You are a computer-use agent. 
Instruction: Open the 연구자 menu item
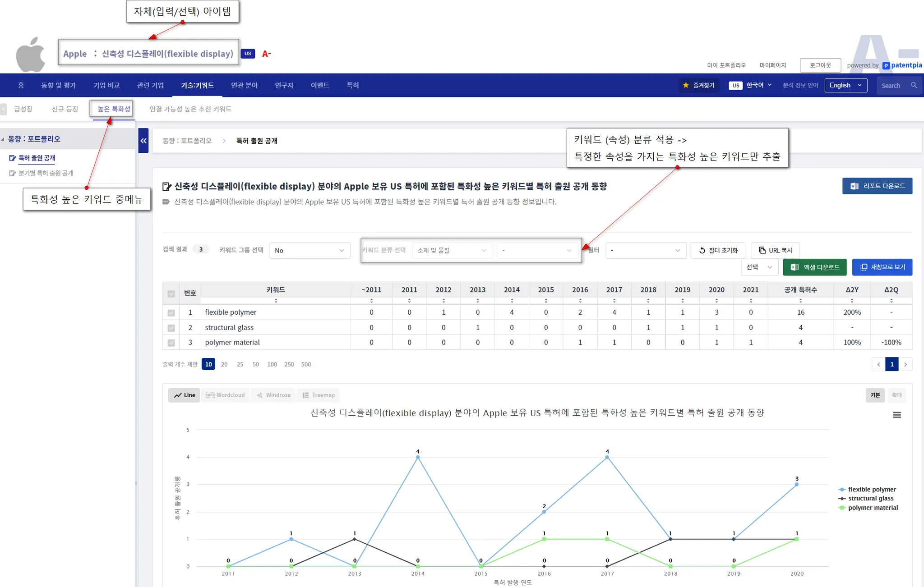click(x=284, y=85)
